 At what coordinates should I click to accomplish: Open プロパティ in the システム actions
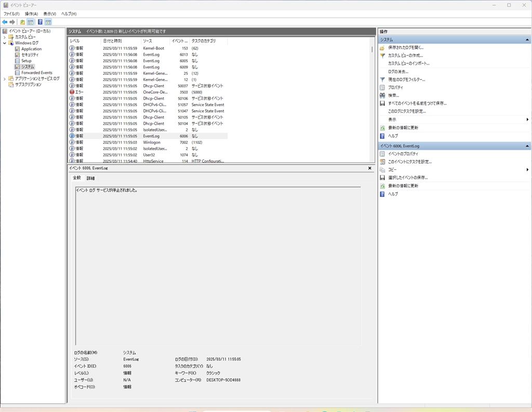pyautogui.click(x=395, y=87)
